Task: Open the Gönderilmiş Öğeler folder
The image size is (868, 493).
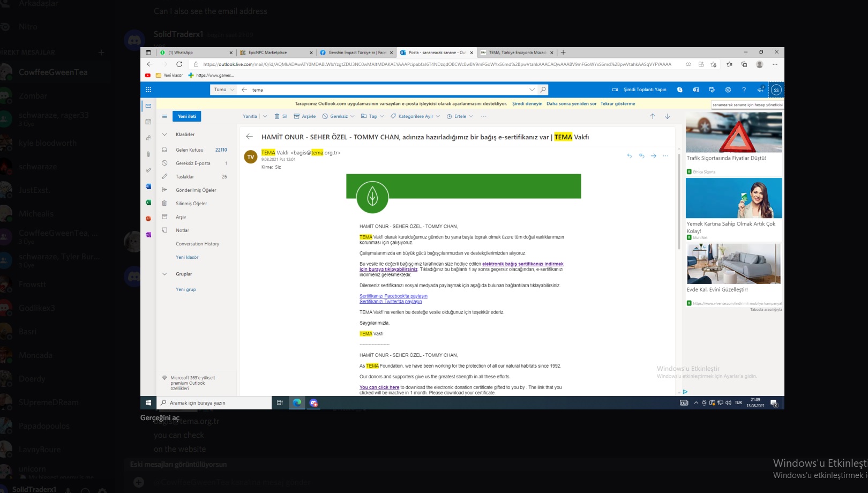Action: coord(195,190)
